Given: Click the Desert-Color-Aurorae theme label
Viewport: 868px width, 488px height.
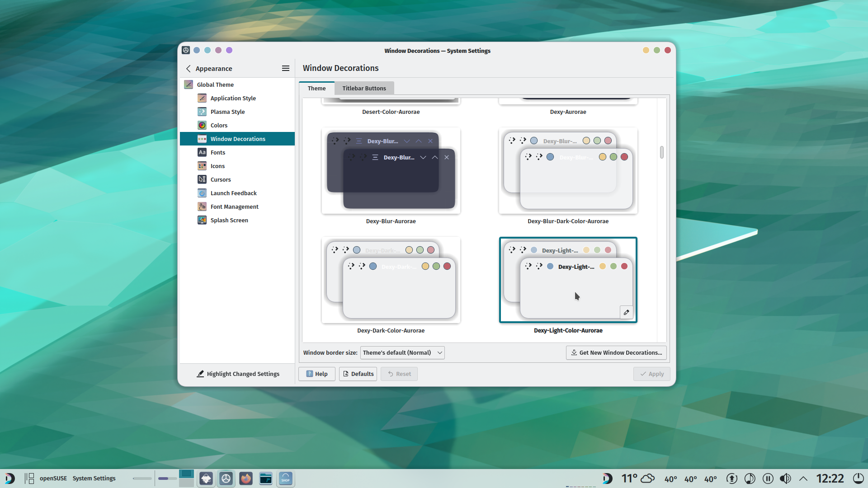Looking at the screenshot, I should tap(391, 112).
